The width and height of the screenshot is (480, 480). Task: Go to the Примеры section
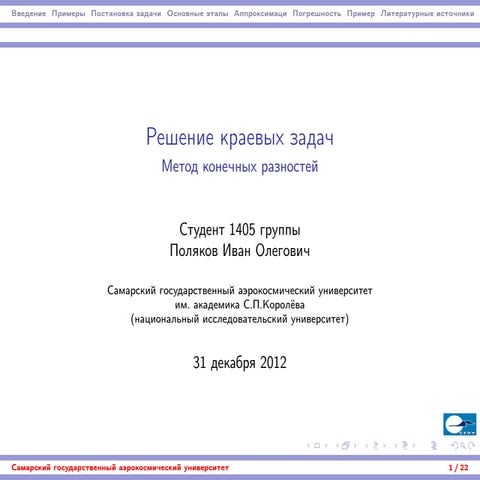pyautogui.click(x=68, y=14)
